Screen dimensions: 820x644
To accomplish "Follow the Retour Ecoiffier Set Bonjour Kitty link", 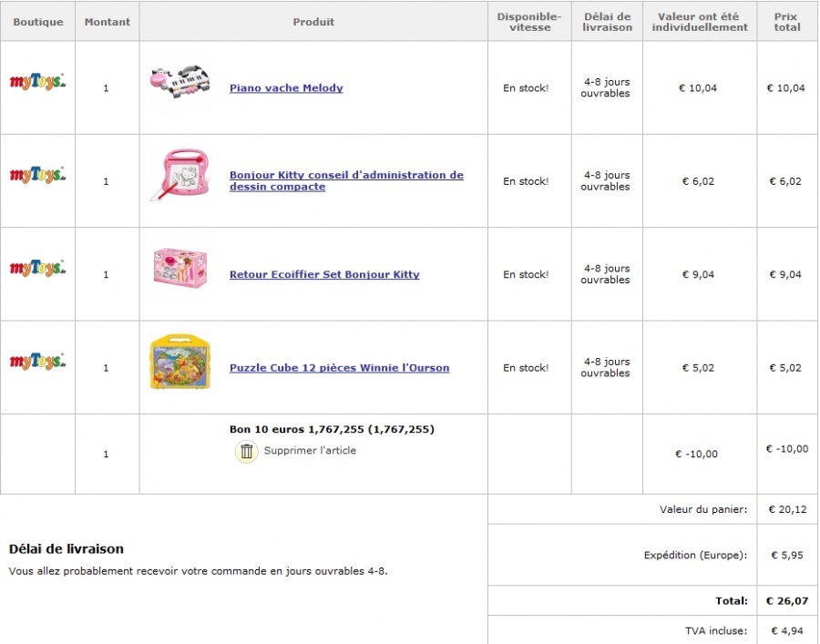I will point(324,274).
